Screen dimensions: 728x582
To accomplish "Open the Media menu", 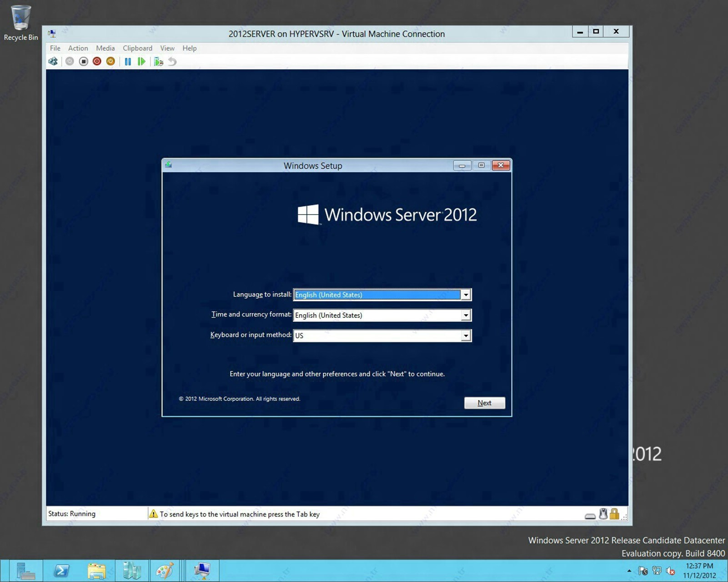I will coord(105,48).
